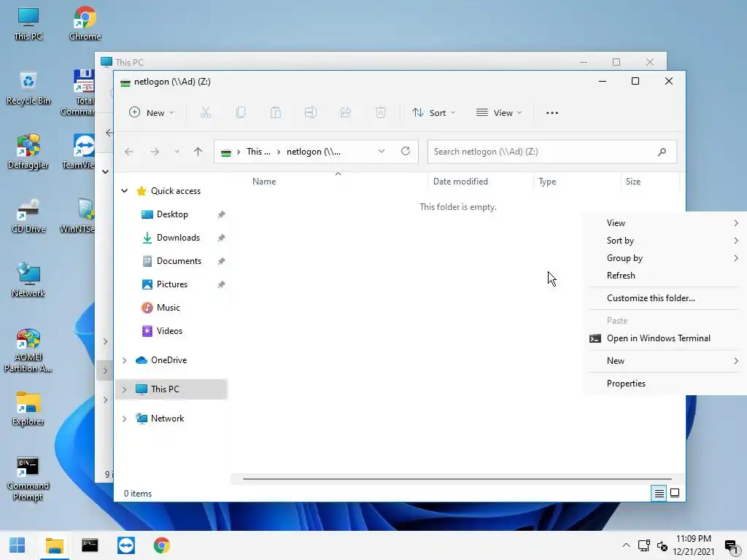The width and height of the screenshot is (747, 560).
Task: Open Explorer desktop shortcut
Action: 28,408
